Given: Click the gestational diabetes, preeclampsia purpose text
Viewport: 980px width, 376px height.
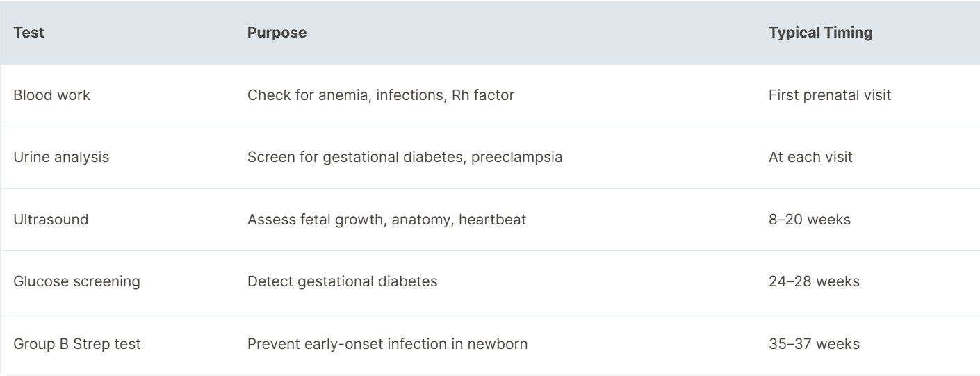Looking at the screenshot, I should (439, 158).
